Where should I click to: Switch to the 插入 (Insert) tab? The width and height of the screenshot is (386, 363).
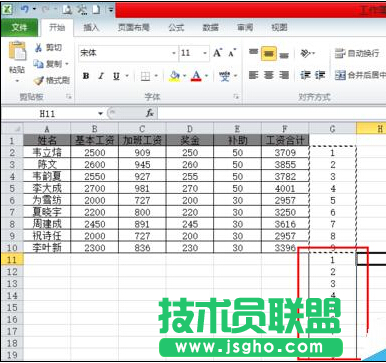91,27
